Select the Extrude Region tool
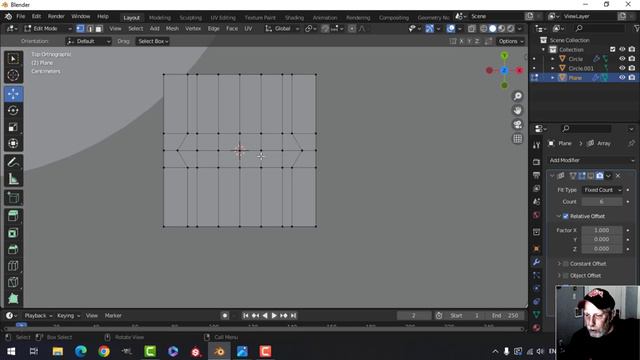 tap(13, 216)
